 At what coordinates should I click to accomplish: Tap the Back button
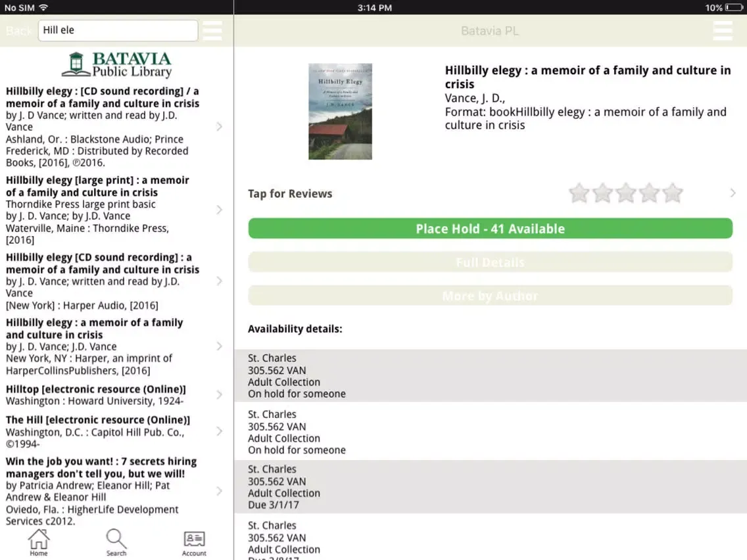pos(18,31)
